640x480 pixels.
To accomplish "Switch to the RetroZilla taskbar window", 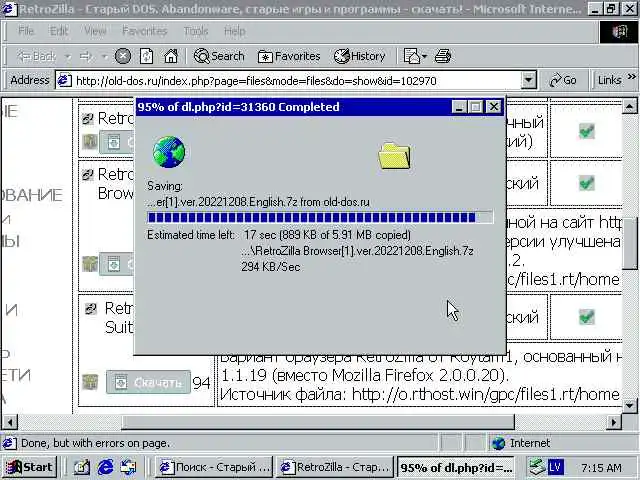I will point(335,467).
